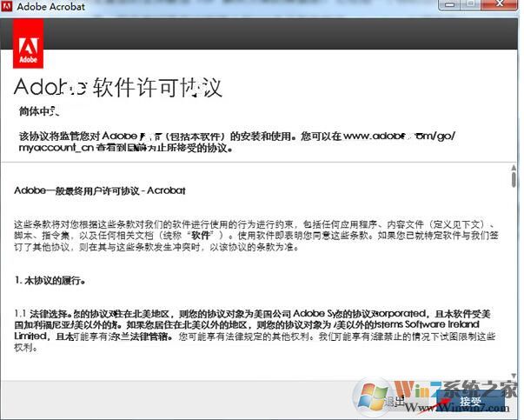Click the section title '1. 本协议的履行。'

coord(50,280)
